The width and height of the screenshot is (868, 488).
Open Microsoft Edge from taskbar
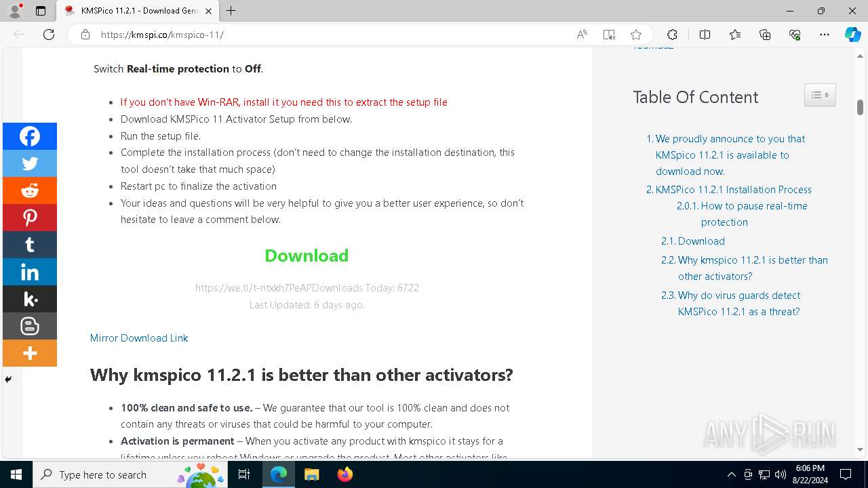click(279, 474)
